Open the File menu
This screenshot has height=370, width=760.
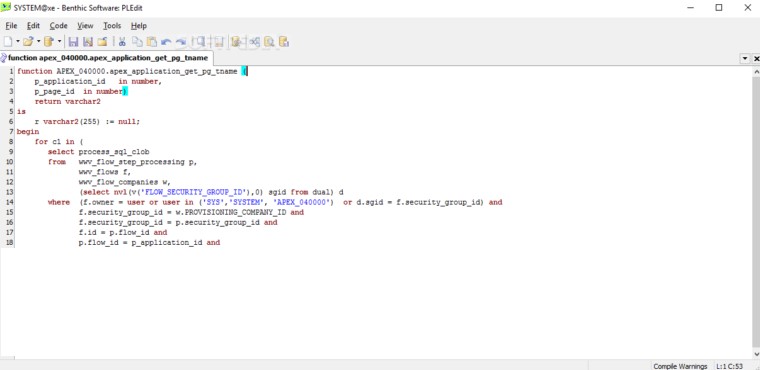11,26
